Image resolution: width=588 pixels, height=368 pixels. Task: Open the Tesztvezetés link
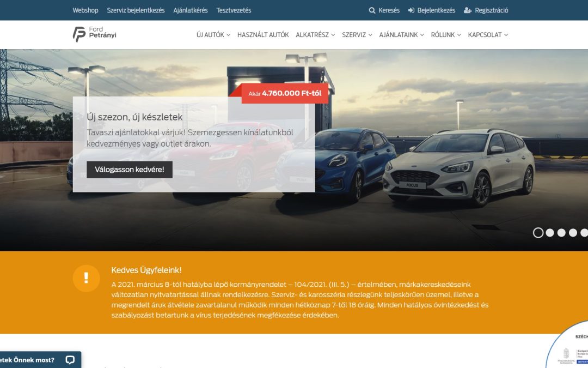pos(234,10)
